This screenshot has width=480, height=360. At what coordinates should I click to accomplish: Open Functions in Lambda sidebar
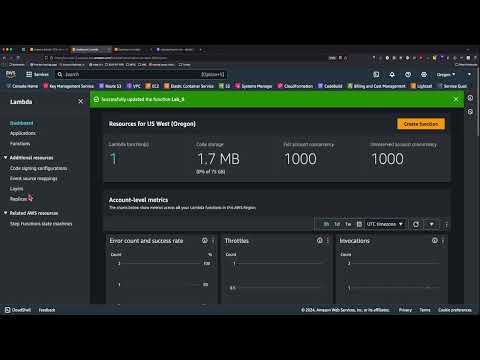click(x=20, y=143)
